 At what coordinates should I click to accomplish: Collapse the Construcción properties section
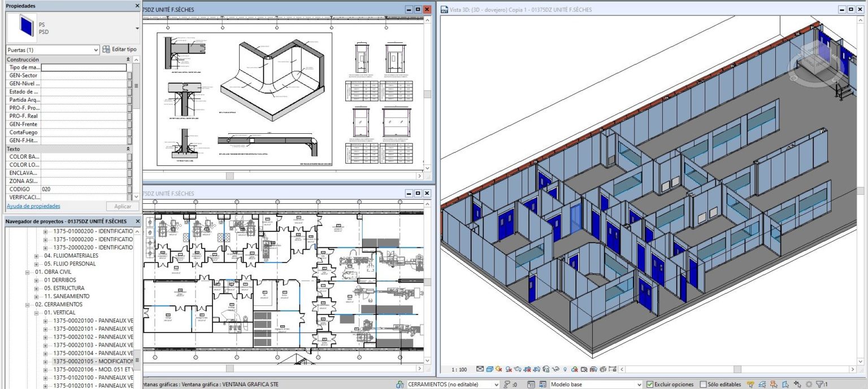(128, 59)
